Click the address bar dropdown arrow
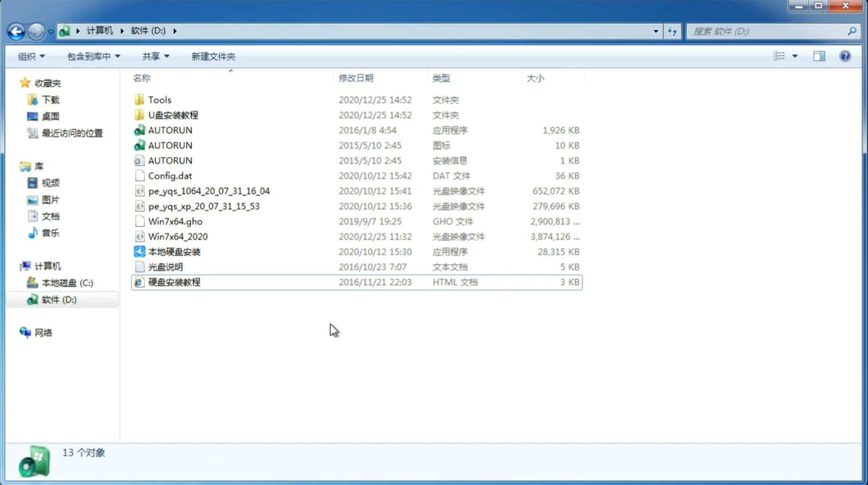This screenshot has width=868, height=485. click(x=656, y=30)
